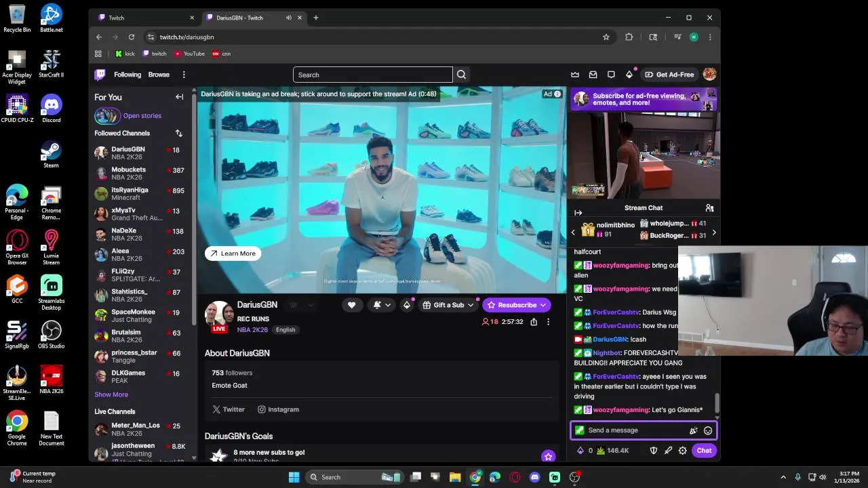Open the Following page
Viewport: 868px width, 488px height.
[x=127, y=75]
